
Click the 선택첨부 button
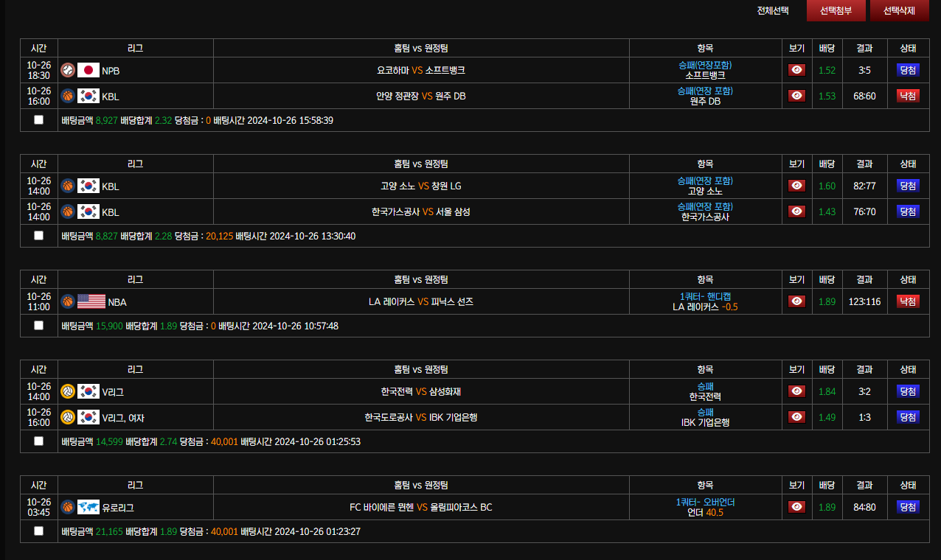(836, 11)
